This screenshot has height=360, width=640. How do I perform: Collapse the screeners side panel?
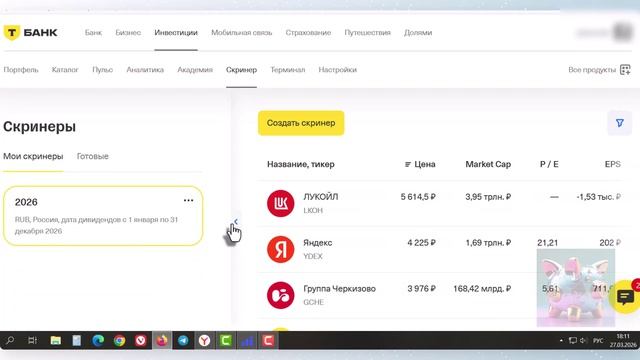(x=236, y=222)
